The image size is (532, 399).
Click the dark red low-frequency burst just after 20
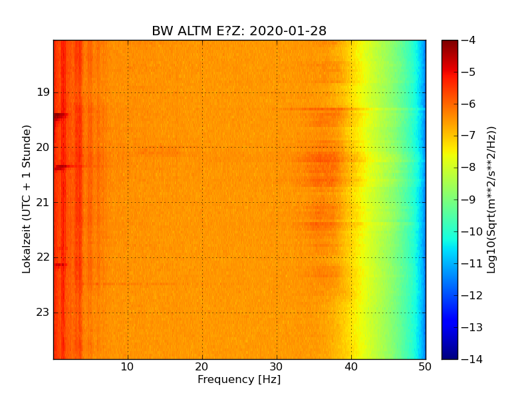click(x=61, y=167)
